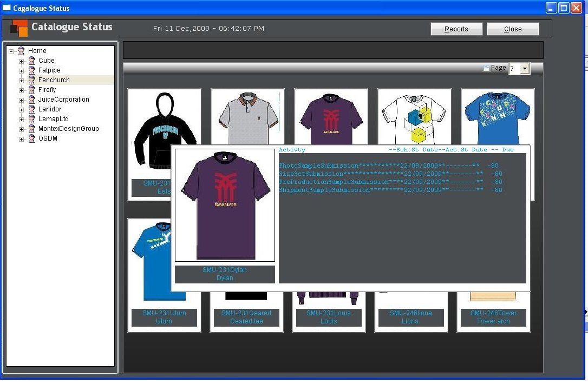This screenshot has height=384, width=588.
Task: Expand the JuiceCorporation tree node
Action: pos(22,100)
